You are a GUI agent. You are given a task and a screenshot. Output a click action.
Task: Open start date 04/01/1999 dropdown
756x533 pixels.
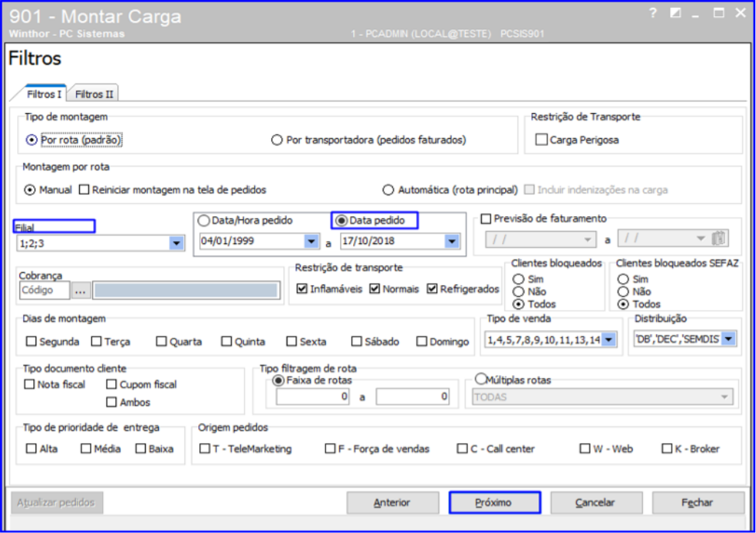pyautogui.click(x=311, y=241)
